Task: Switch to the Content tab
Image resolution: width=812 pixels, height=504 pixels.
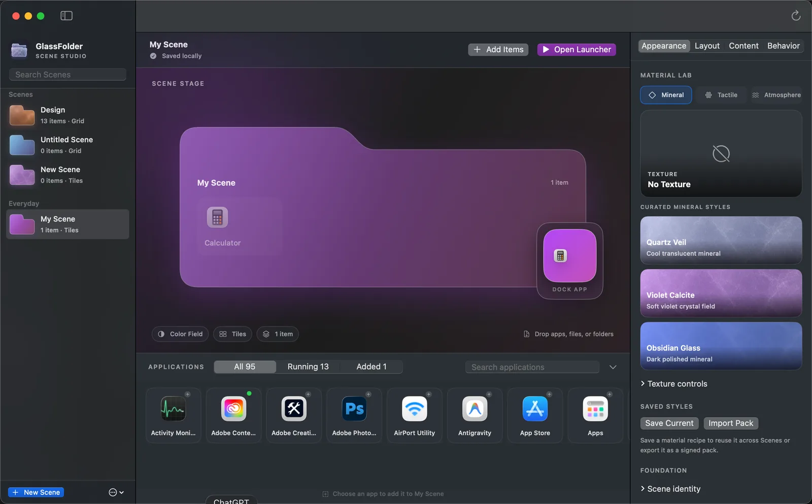Action: tap(743, 46)
